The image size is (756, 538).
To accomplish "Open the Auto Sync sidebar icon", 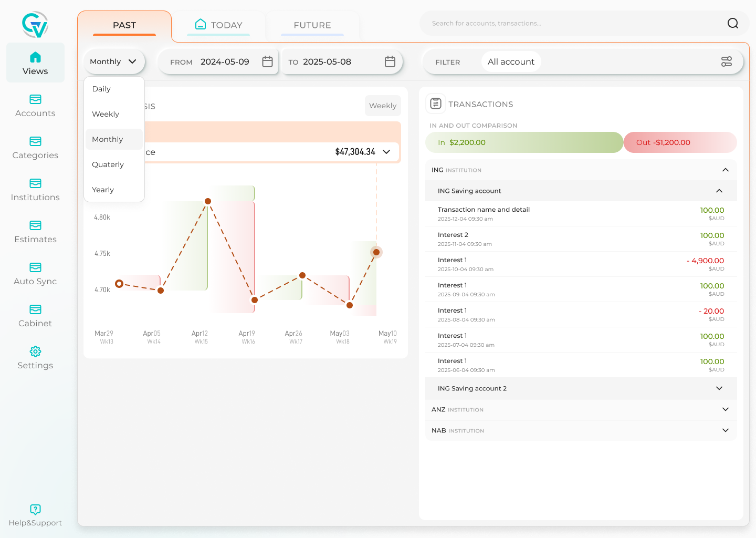I will pyautogui.click(x=35, y=267).
